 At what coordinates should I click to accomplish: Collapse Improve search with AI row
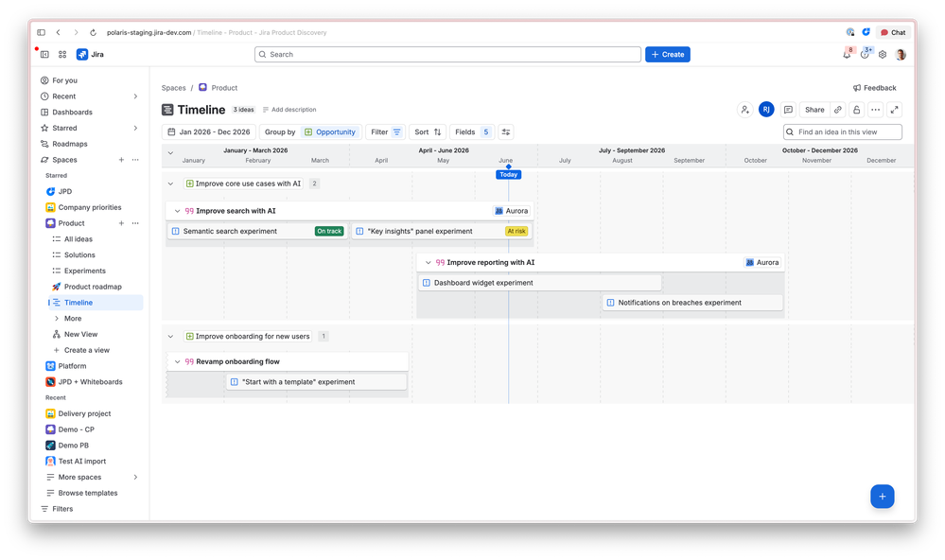point(177,211)
